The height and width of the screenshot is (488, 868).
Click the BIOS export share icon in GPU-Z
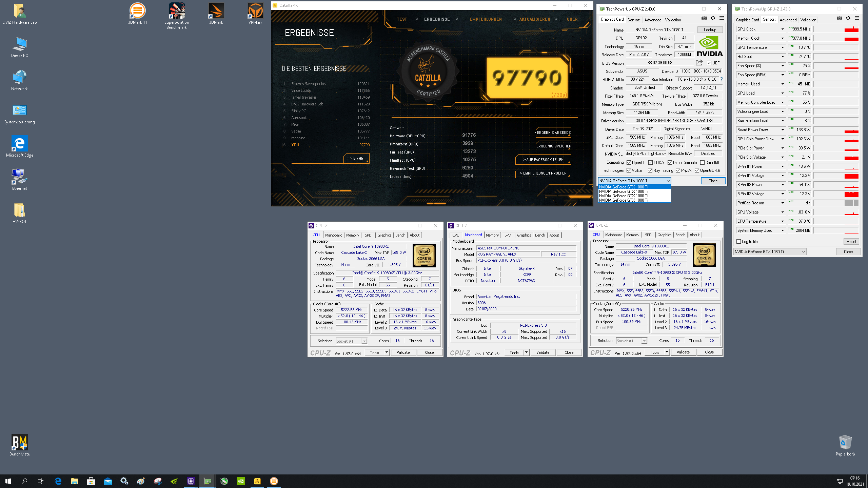(699, 63)
